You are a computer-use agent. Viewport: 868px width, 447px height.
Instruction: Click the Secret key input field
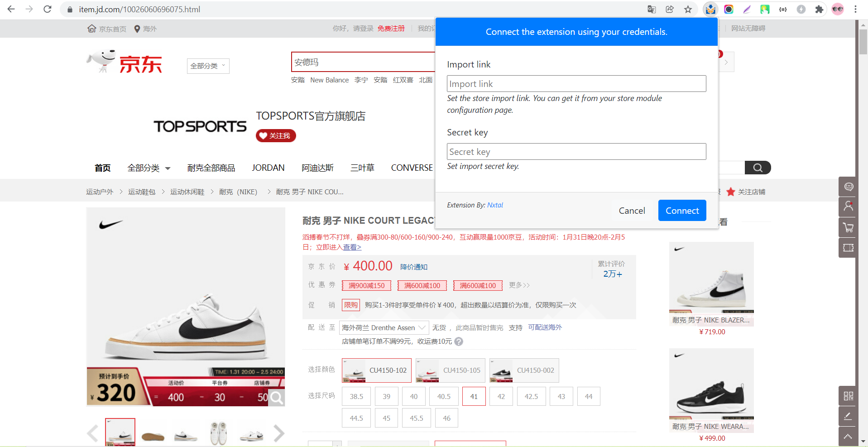[x=576, y=152]
